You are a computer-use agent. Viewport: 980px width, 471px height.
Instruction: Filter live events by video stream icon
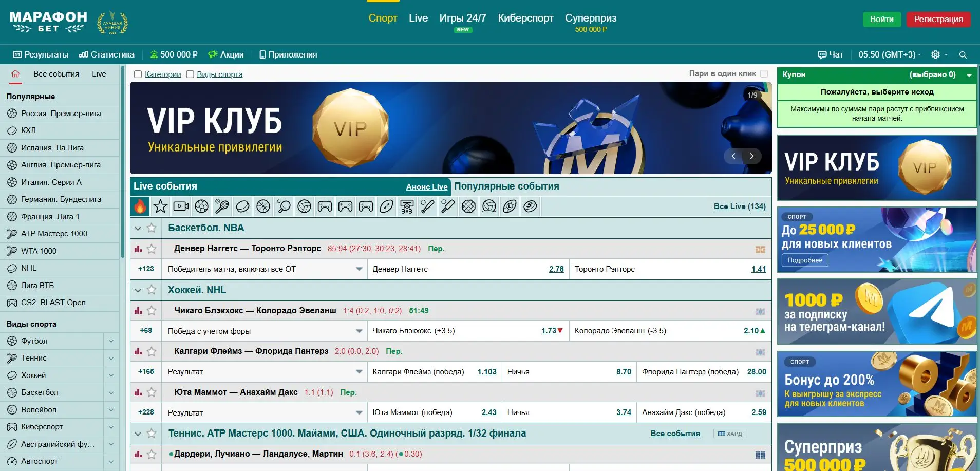(181, 206)
